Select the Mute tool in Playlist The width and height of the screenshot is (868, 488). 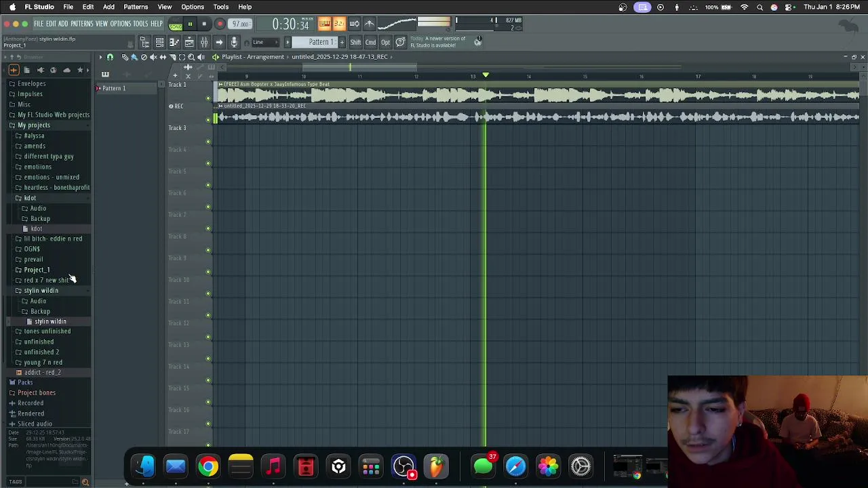coord(153,57)
